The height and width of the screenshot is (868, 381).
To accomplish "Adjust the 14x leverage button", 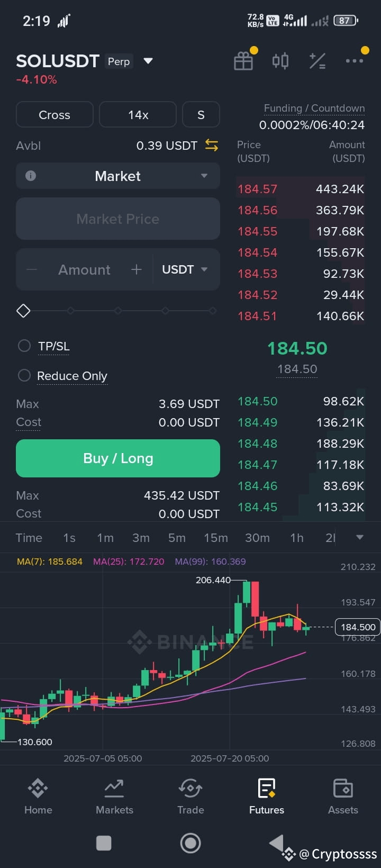I will point(138,115).
